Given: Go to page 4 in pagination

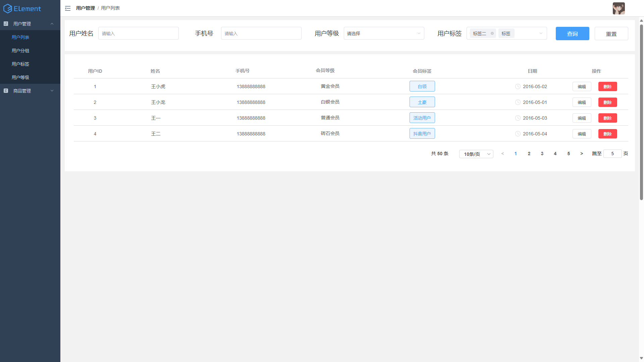Looking at the screenshot, I should 555,154.
